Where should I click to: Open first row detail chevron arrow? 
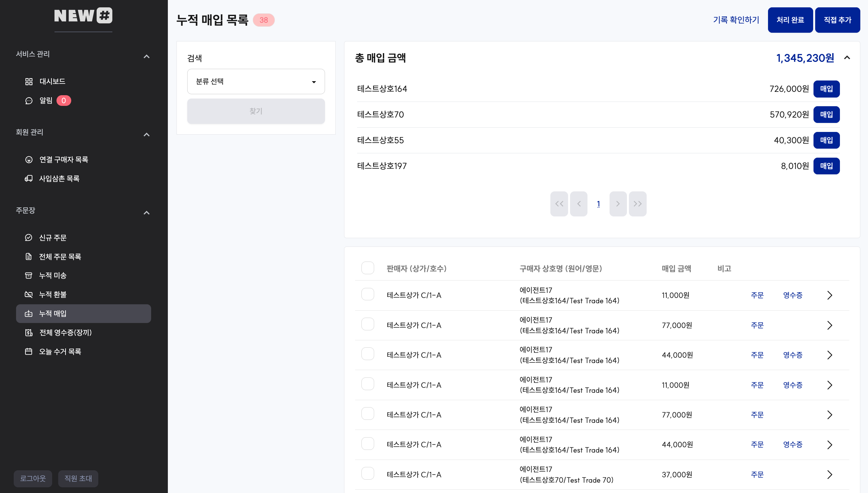pyautogui.click(x=829, y=295)
